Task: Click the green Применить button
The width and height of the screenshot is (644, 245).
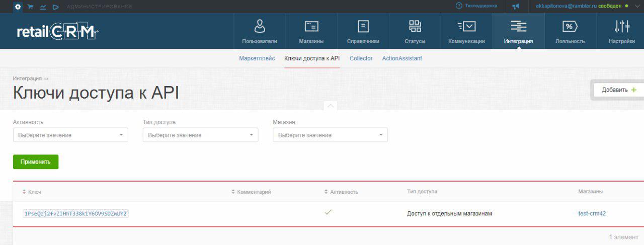Action: coord(36,162)
